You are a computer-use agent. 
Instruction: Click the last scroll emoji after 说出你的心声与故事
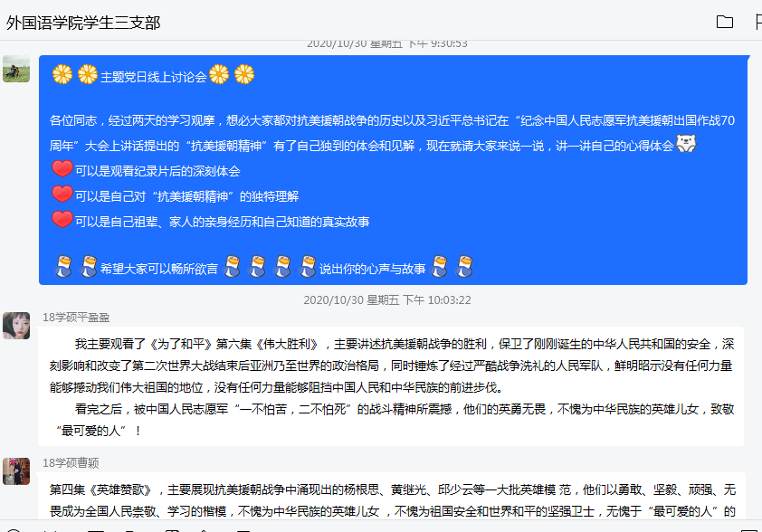point(465,267)
